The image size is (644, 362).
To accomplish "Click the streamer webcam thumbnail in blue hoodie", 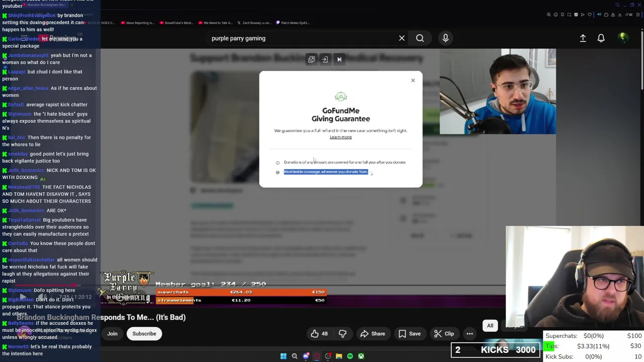I will tap(498, 92).
